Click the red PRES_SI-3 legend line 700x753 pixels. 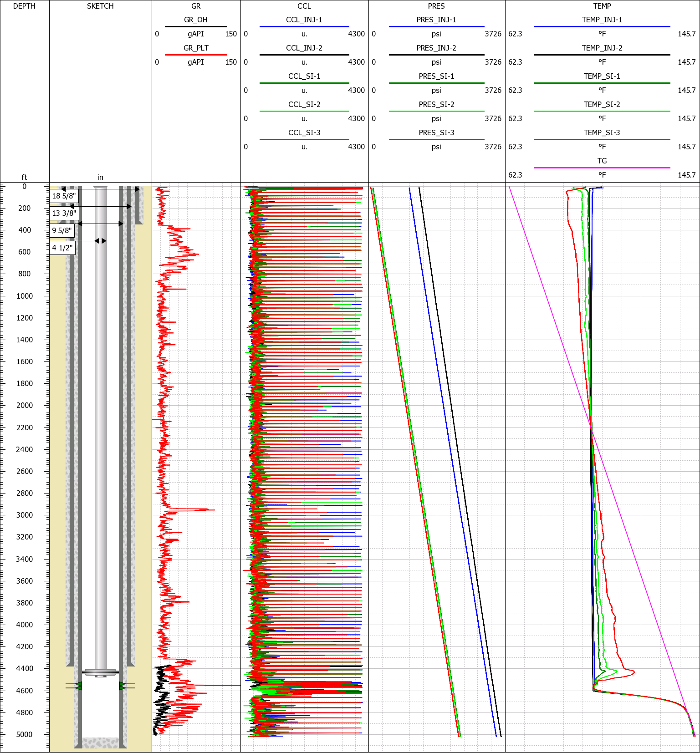coord(436,139)
